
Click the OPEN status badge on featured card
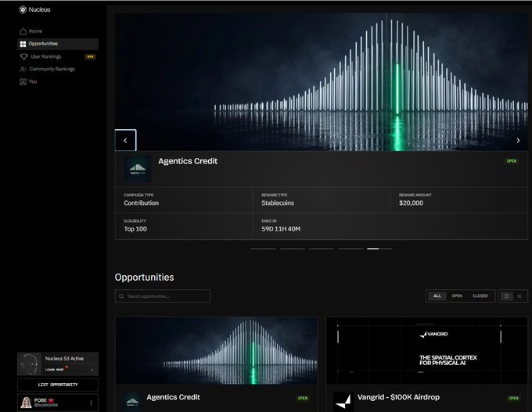click(x=512, y=161)
